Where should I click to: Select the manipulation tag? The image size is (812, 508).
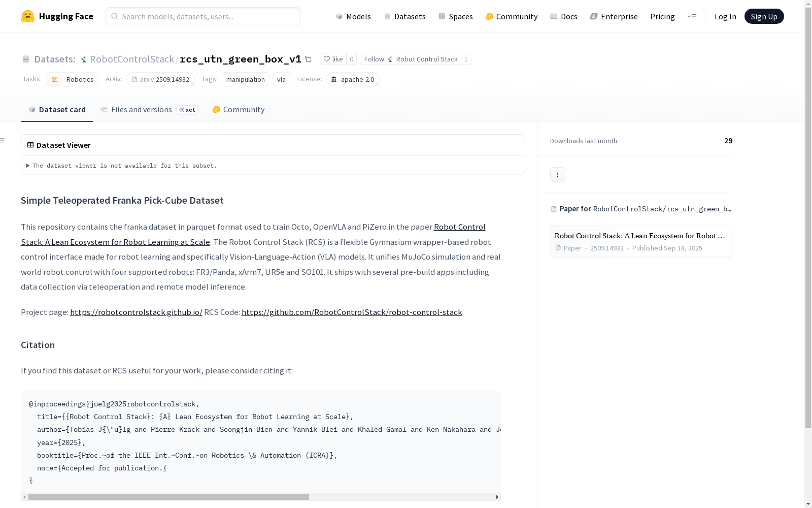coord(246,79)
